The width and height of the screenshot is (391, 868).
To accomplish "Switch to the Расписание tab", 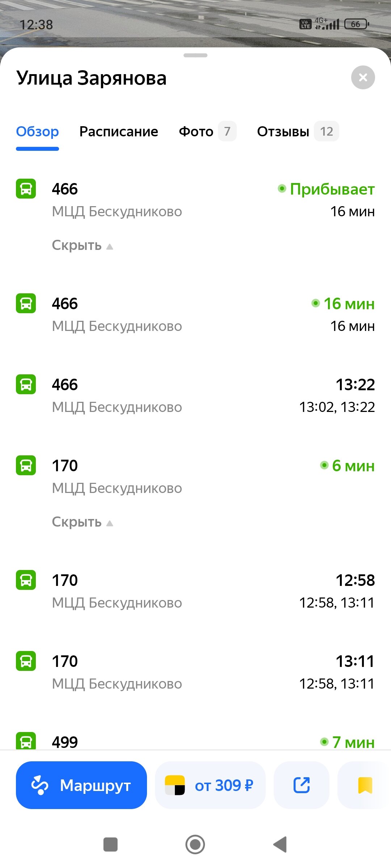I will pos(119,132).
